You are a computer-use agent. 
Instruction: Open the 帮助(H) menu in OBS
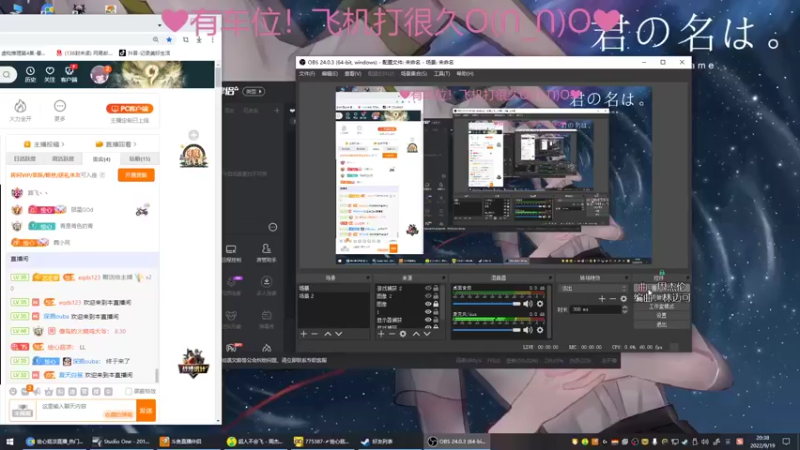pos(465,74)
